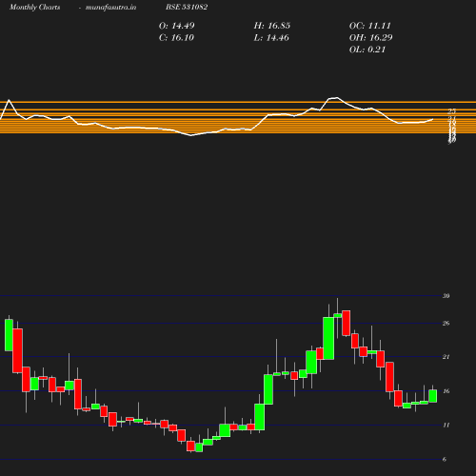The height and width of the screenshot is (476, 476).
Task: Click the price axis label 26
Action: 446,324
